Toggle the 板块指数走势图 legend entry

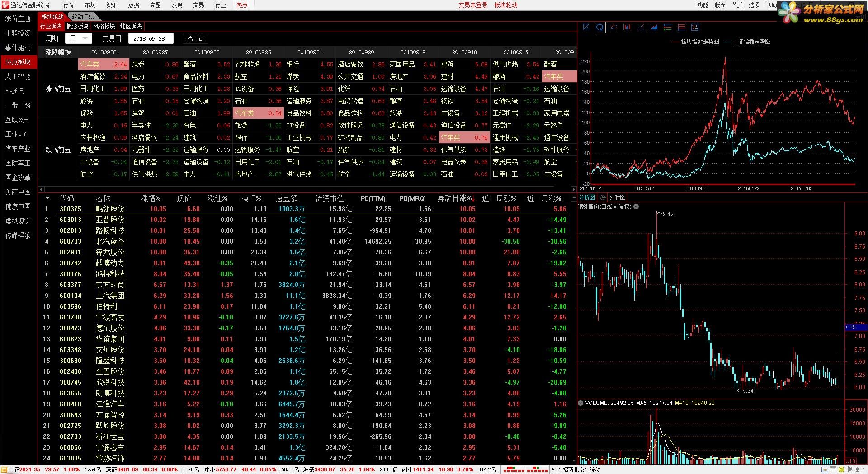(695, 42)
